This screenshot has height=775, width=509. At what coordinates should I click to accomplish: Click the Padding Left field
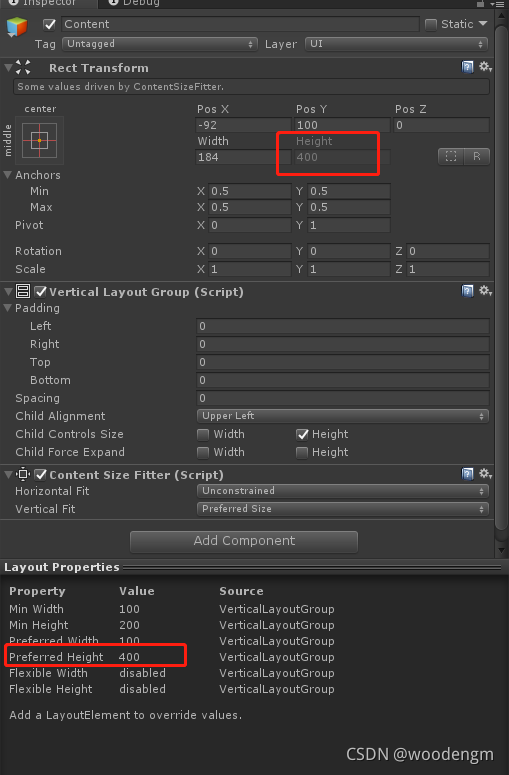342,326
